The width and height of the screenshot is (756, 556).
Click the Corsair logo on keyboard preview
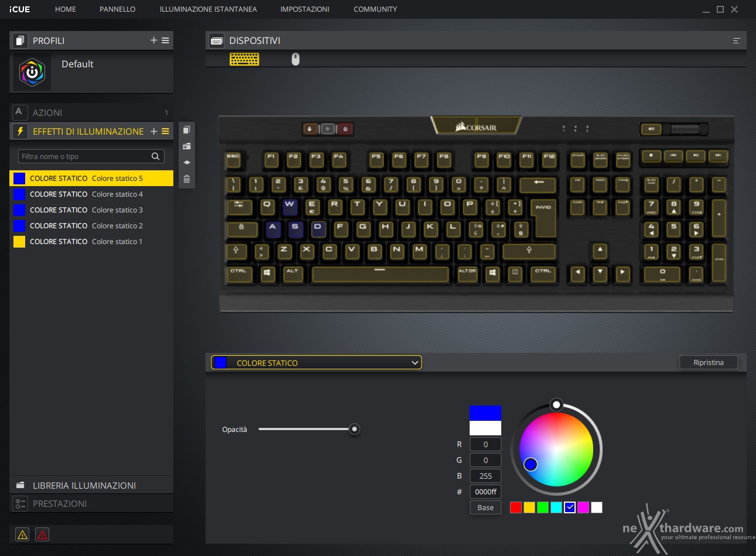(x=476, y=126)
